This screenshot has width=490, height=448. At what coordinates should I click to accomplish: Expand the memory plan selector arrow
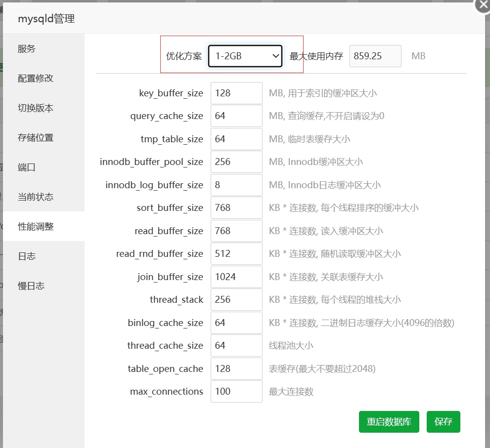(276, 56)
